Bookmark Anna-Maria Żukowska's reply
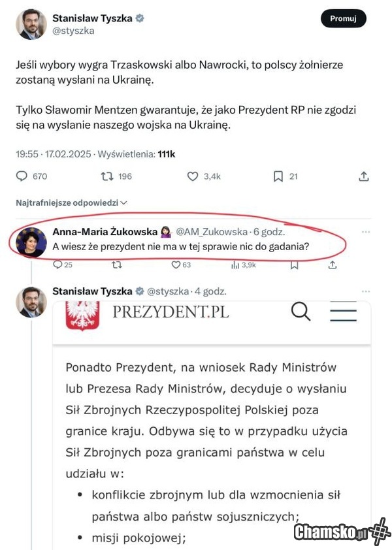Image resolution: width=392 pixels, height=550 pixels. (x=294, y=265)
